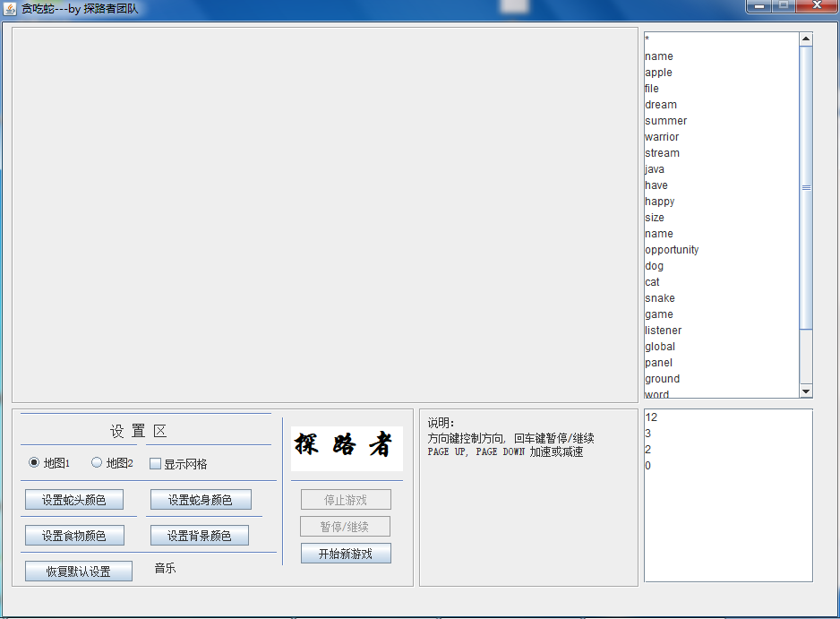
Task: Select 'cat' in the word list
Action: click(x=652, y=282)
